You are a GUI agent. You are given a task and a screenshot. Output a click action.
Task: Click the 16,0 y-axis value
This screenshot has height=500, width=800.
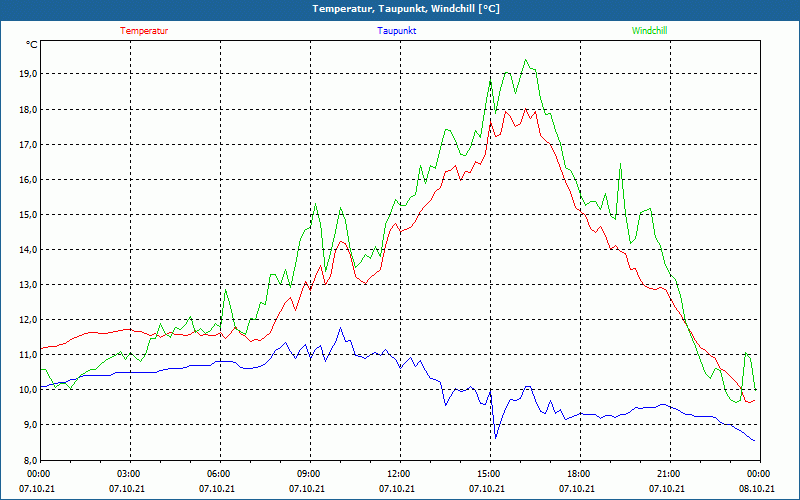point(29,180)
